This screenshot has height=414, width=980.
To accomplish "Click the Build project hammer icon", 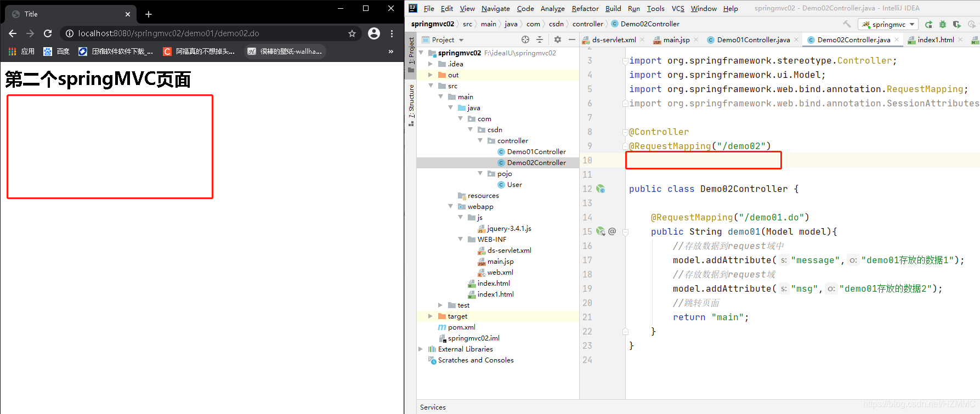I will point(847,24).
